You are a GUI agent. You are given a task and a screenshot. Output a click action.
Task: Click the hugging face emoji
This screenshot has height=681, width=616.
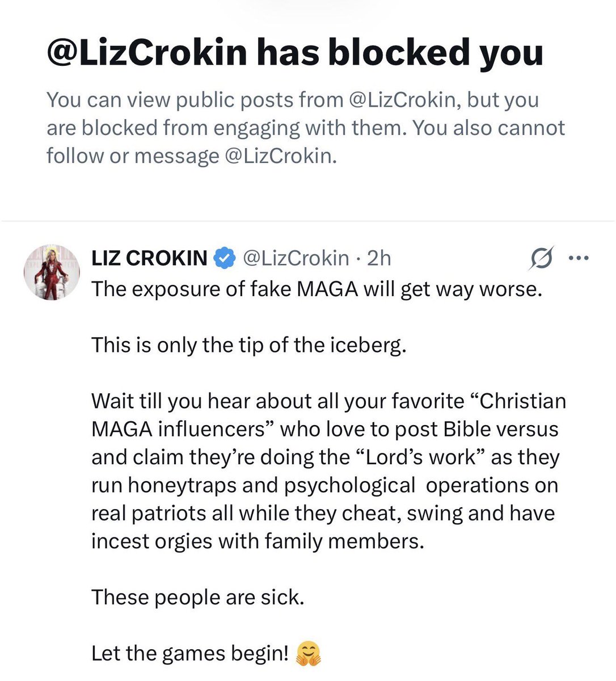308,653
